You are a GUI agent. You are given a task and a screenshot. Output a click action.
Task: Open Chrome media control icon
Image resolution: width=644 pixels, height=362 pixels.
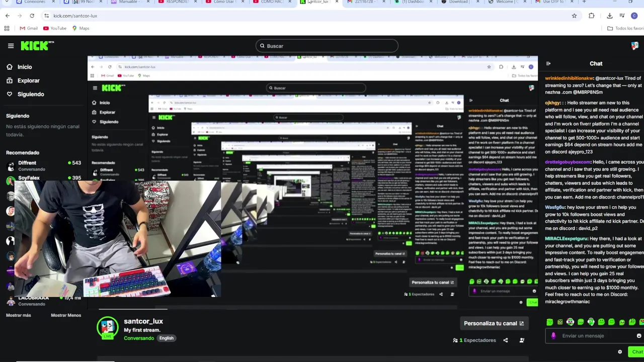point(622,16)
